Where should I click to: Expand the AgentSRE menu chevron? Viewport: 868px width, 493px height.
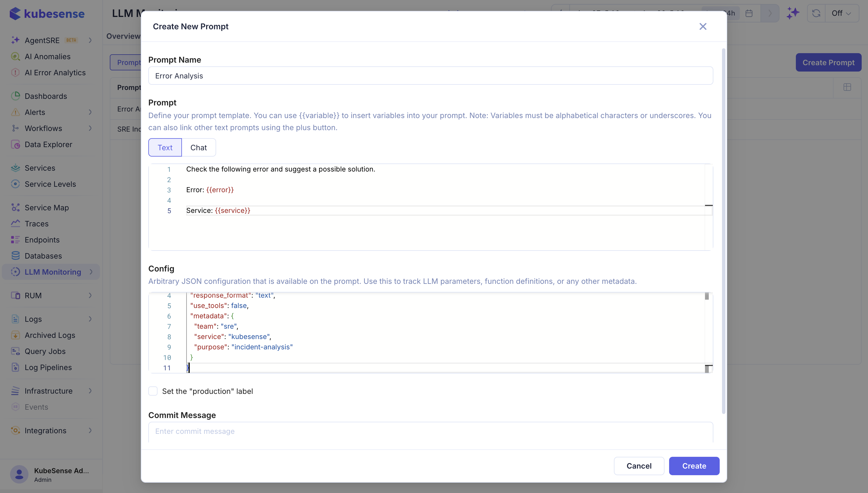(90, 40)
